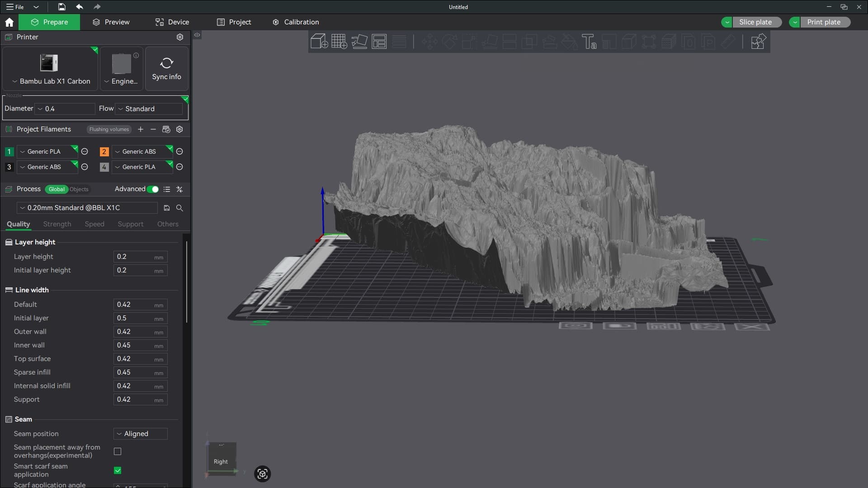The width and height of the screenshot is (868, 488).
Task: Click the Slice plate button
Action: click(x=755, y=22)
